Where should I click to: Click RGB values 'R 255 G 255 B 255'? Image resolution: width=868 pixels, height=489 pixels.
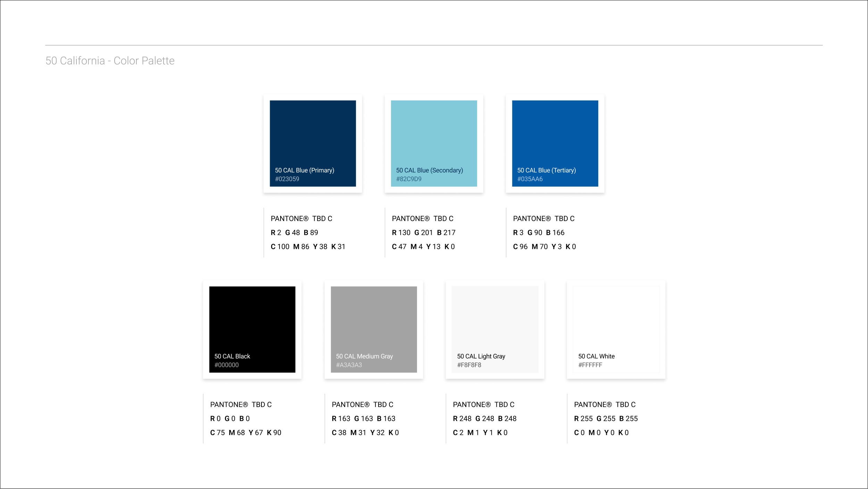tap(606, 418)
